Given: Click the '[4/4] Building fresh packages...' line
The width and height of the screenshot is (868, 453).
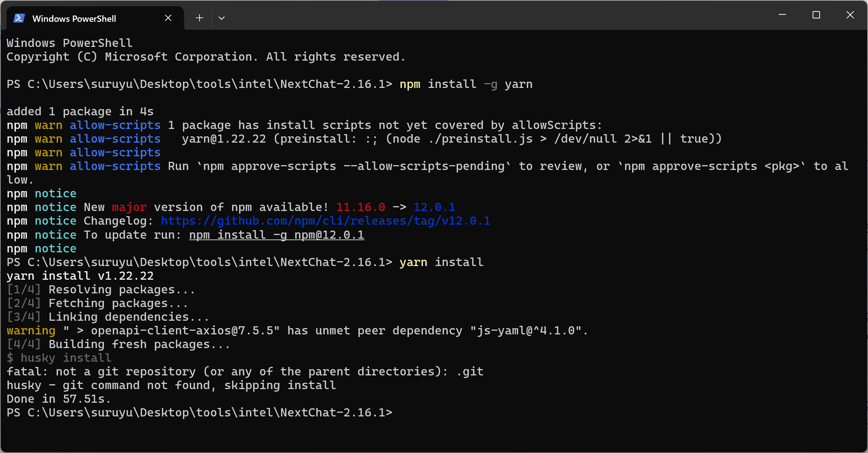Looking at the screenshot, I should click(119, 344).
